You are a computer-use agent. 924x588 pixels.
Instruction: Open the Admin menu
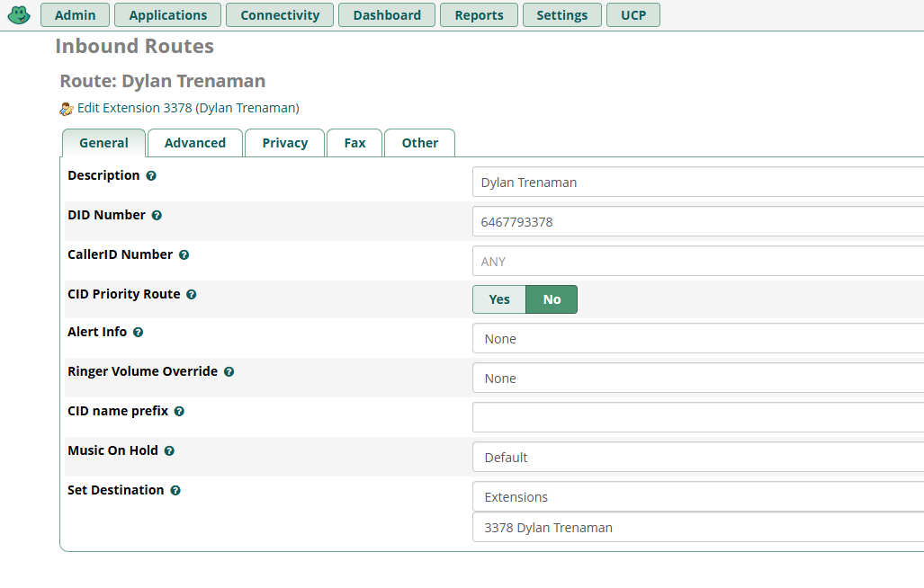[75, 14]
